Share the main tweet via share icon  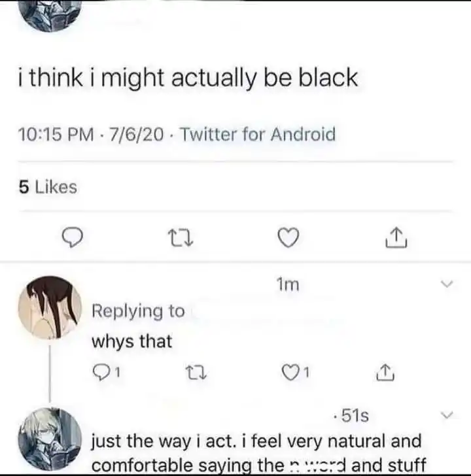[x=396, y=237]
